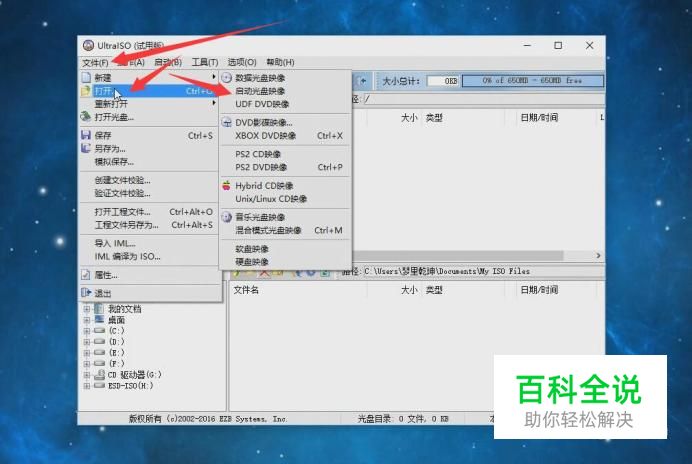Click the DVD icon beside DVD影碟映像...

[226, 122]
